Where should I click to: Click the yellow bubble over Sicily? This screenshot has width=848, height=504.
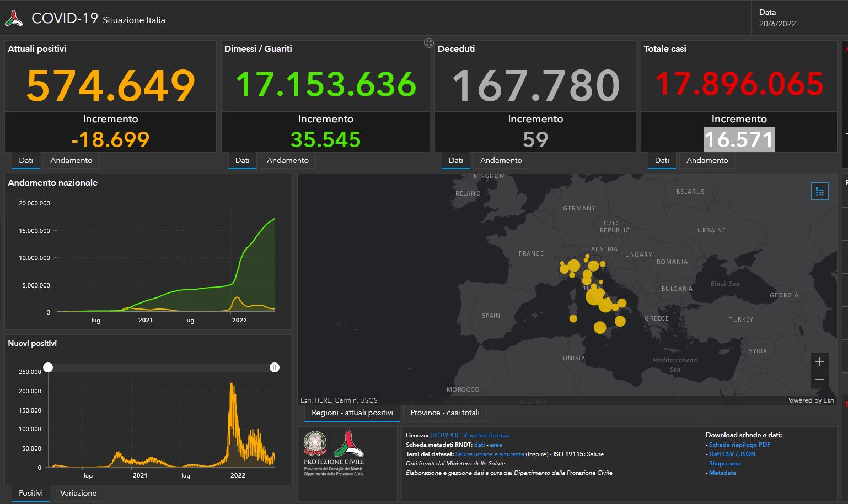(x=599, y=328)
